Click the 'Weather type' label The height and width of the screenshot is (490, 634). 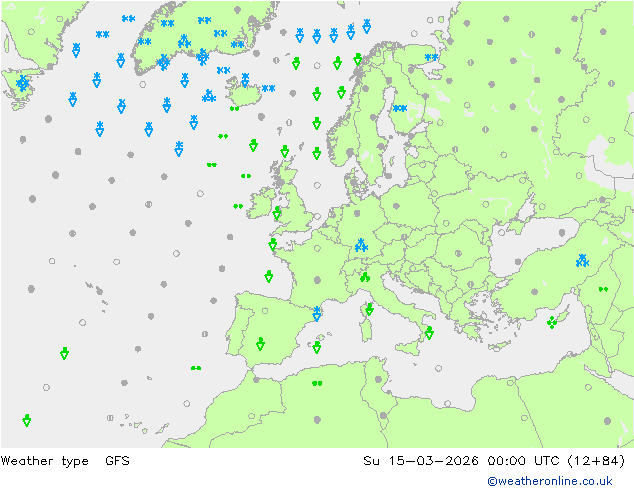coord(44,460)
